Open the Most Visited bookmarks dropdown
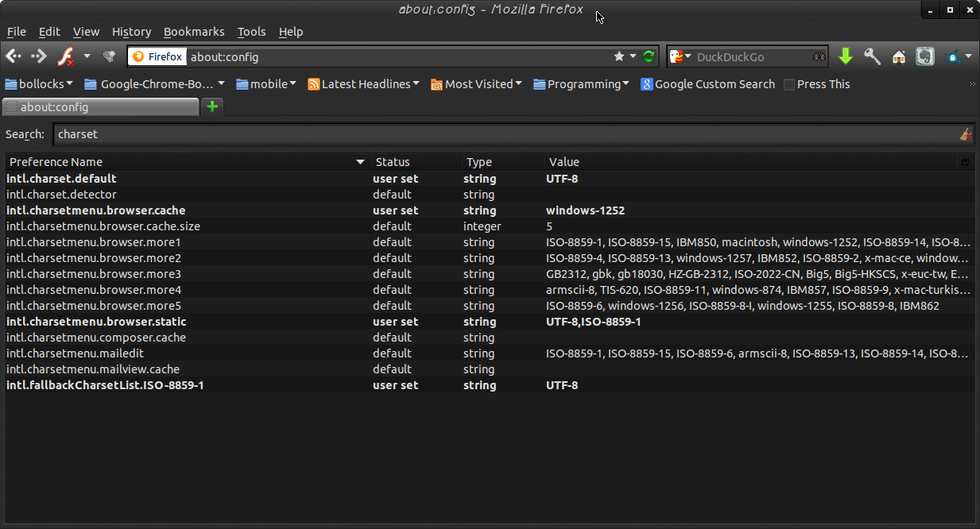The height and width of the screenshot is (529, 980). click(476, 84)
